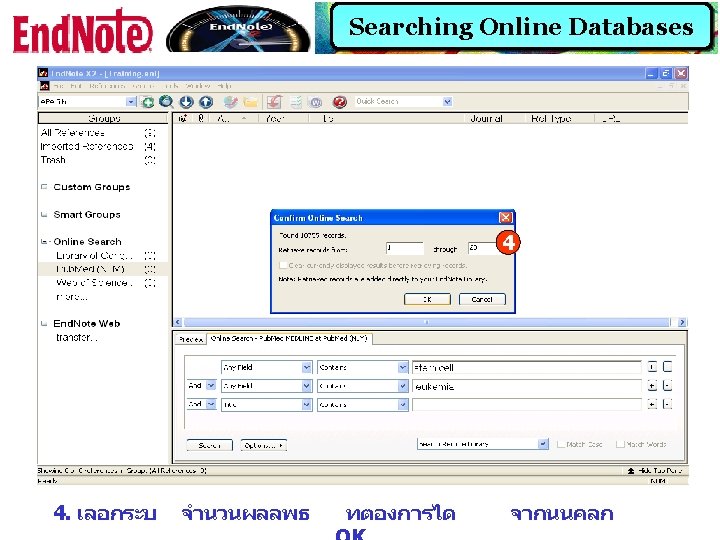Screen dimensions: 720x540
Task: Click the leukemia search term field
Action: coord(527,387)
